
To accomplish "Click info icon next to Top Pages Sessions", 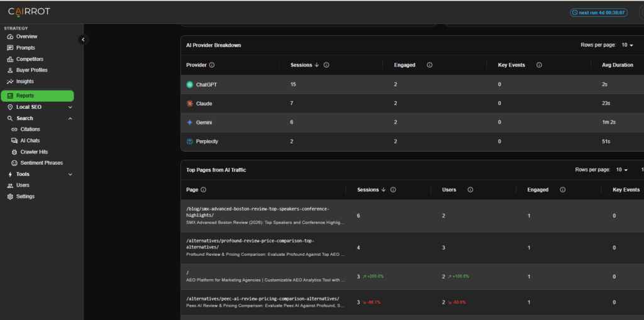I will [393, 190].
